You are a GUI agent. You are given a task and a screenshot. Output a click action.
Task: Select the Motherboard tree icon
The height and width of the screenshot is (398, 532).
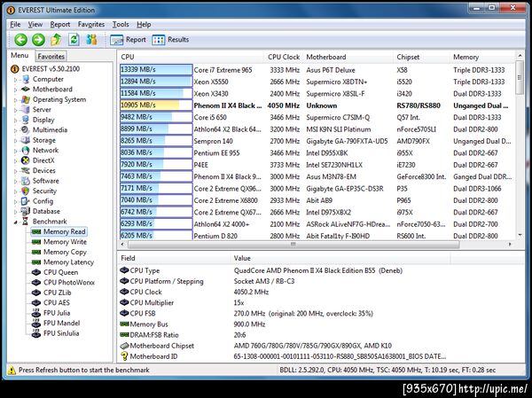[26, 90]
